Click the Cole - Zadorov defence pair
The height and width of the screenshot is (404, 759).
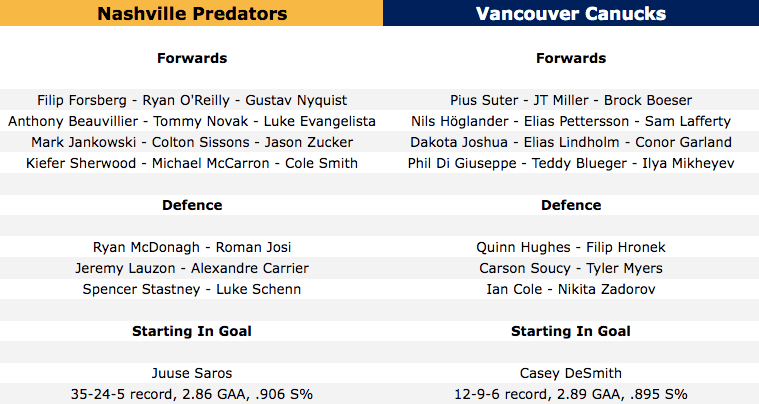coord(571,289)
